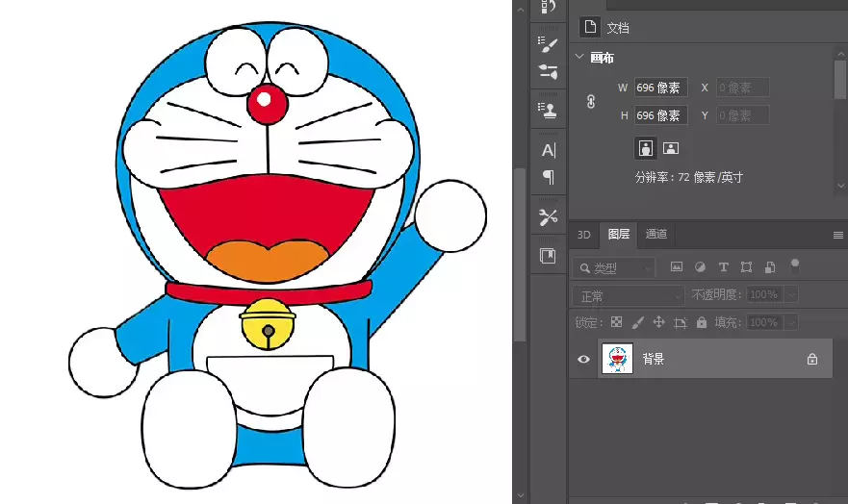Switch to the 通道 tab
Viewport: 848px width, 504px height.
[656, 234]
